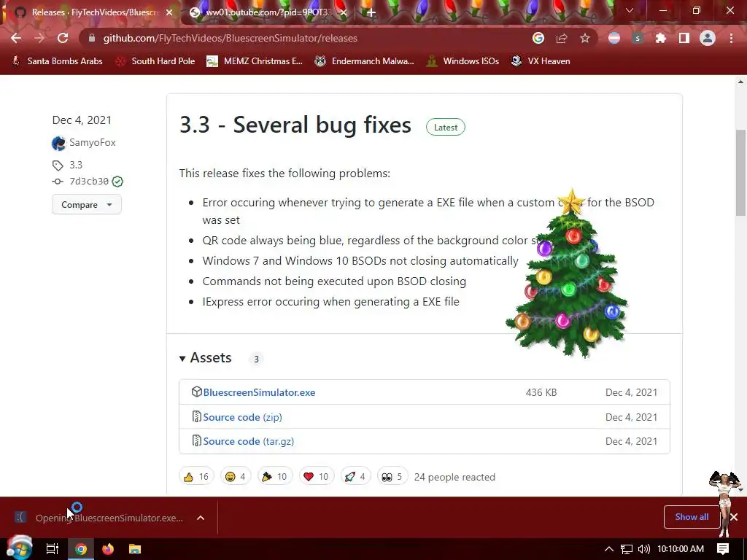This screenshot has width=747, height=560.
Task: Open the notification action center
Action: [723, 549]
